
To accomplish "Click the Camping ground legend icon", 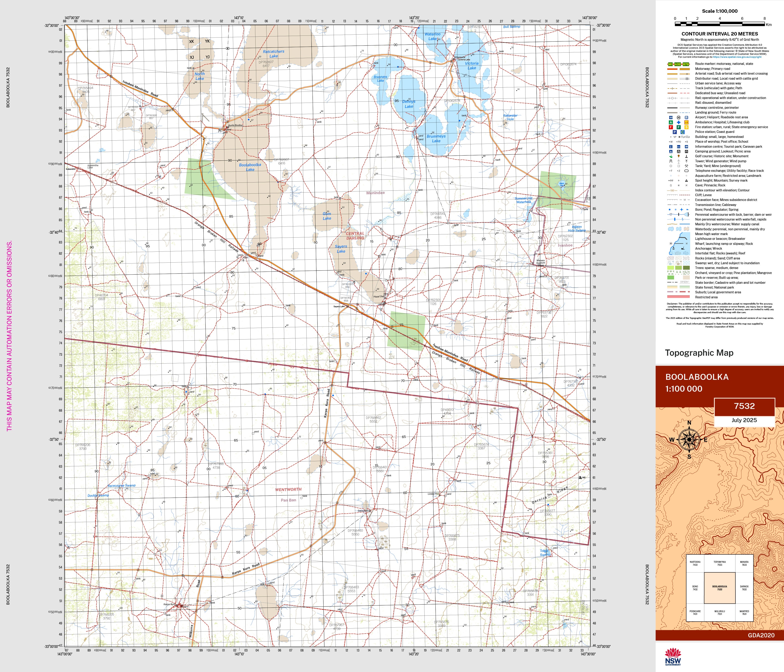I will click(x=671, y=151).
